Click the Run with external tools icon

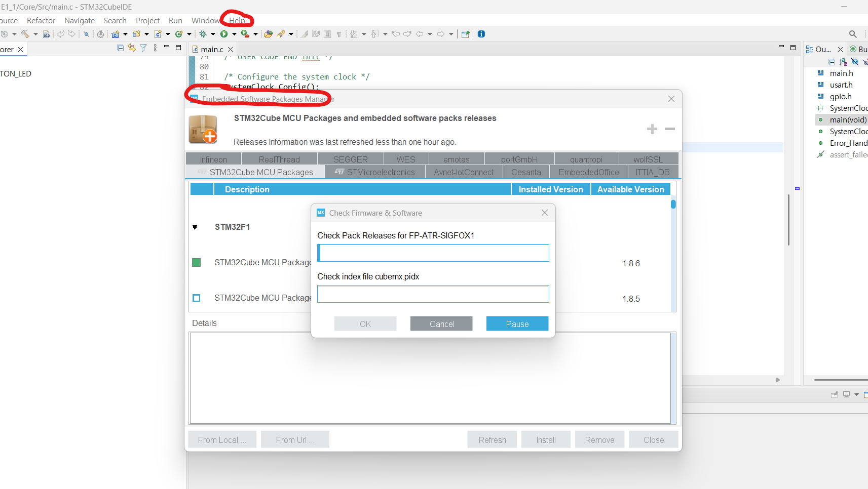click(245, 34)
